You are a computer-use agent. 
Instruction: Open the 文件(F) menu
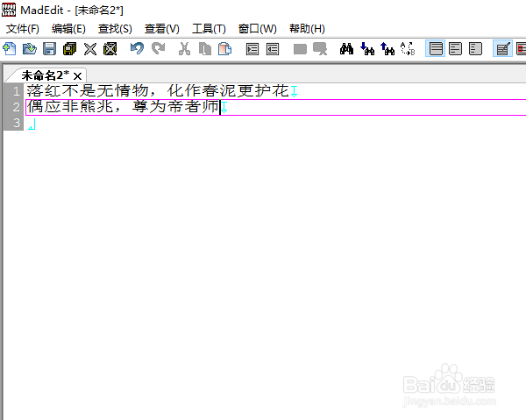[23, 29]
